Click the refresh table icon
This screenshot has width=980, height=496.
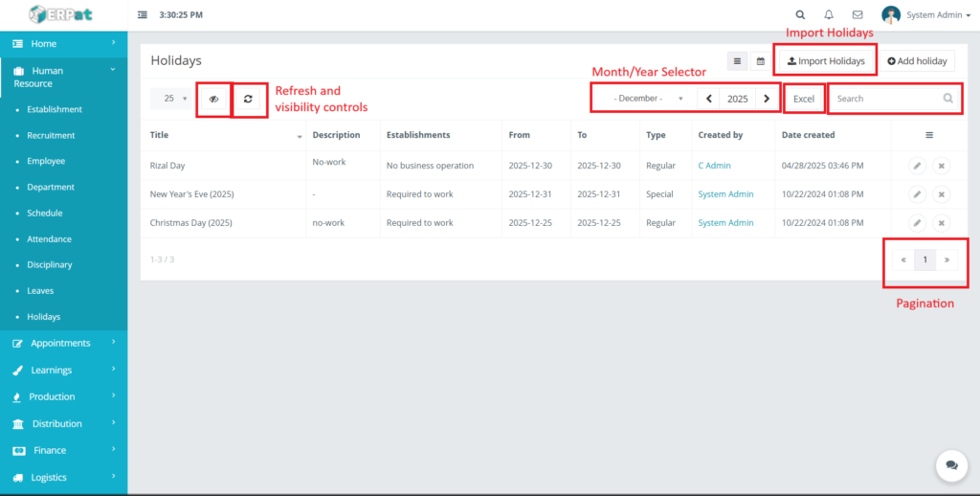[x=248, y=99]
